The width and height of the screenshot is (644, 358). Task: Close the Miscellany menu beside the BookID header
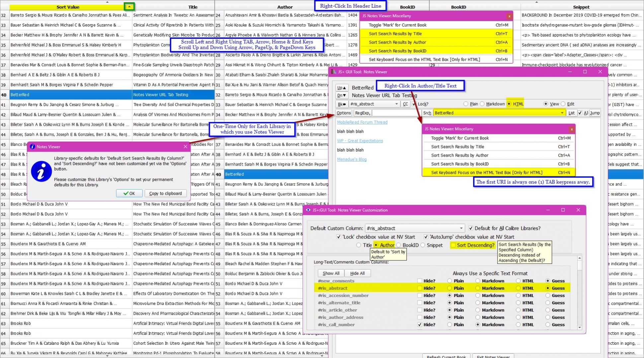(x=509, y=16)
